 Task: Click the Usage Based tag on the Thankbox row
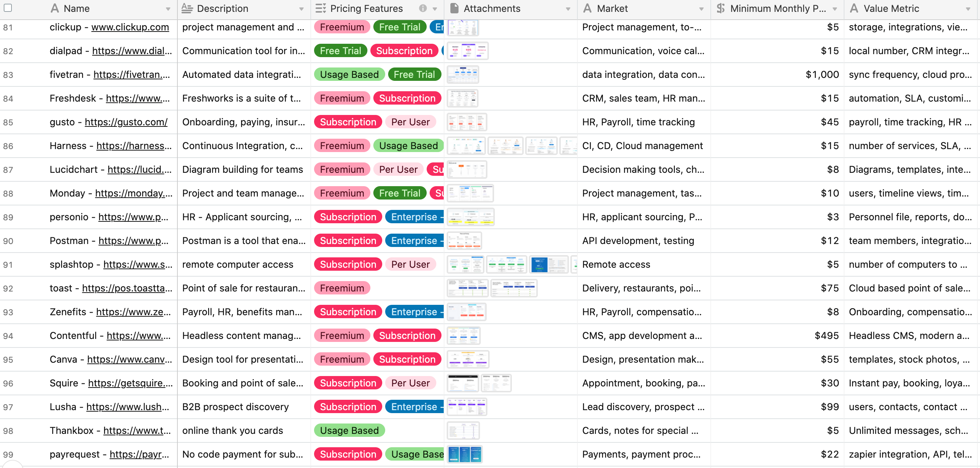(x=349, y=430)
